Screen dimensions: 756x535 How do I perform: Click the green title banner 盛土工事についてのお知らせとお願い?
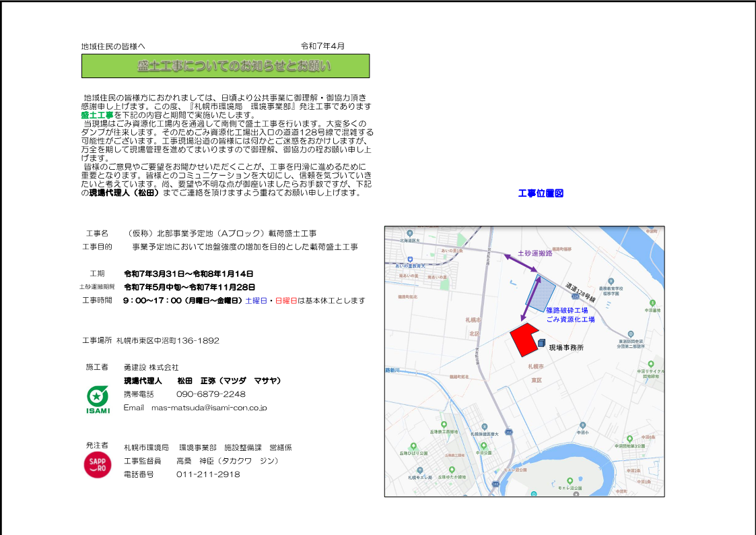point(226,66)
